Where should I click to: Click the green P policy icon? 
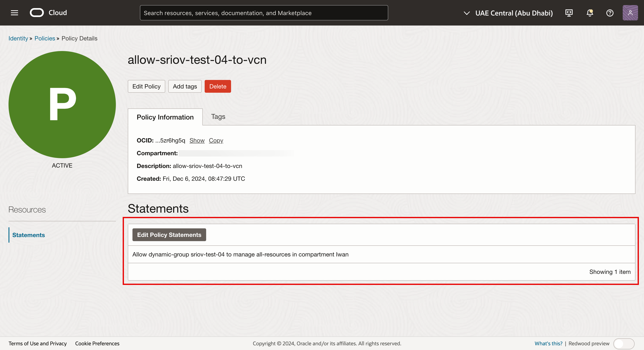(62, 104)
